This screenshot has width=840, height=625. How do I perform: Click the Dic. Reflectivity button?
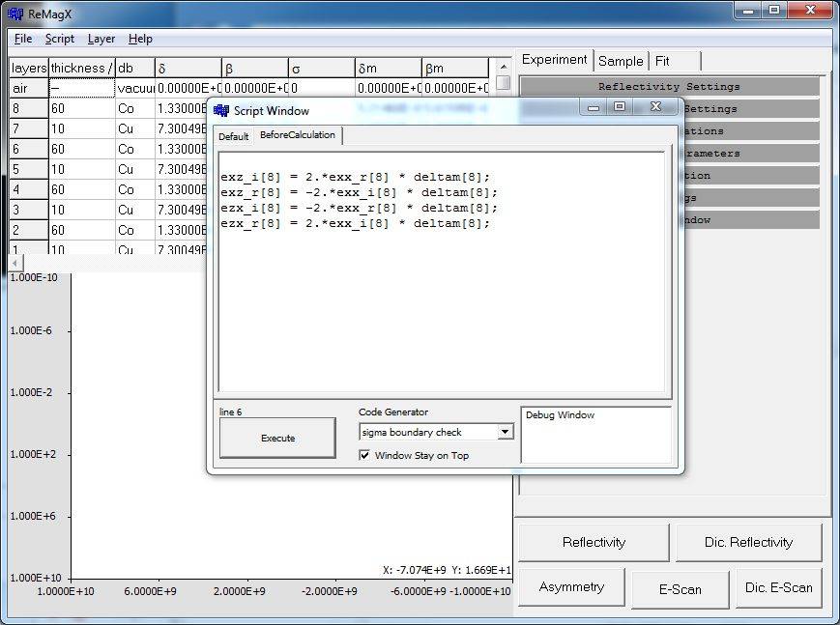[749, 542]
